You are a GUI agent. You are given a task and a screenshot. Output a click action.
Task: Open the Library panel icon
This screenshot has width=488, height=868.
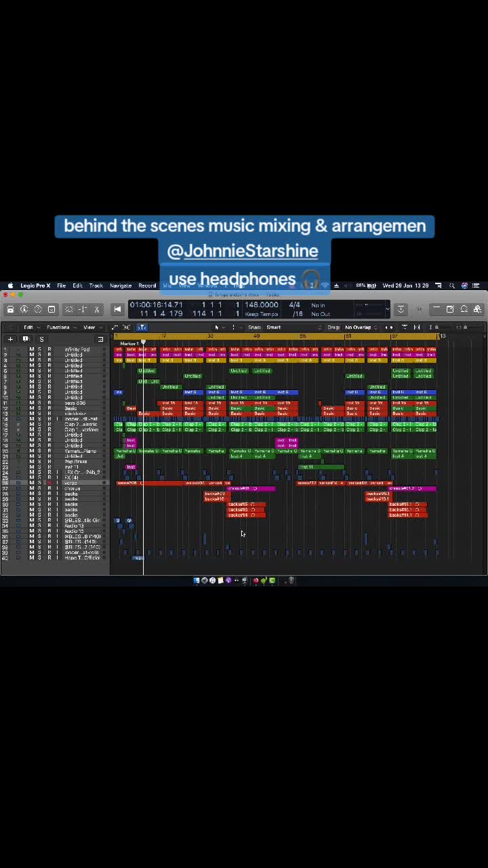(x=10, y=309)
